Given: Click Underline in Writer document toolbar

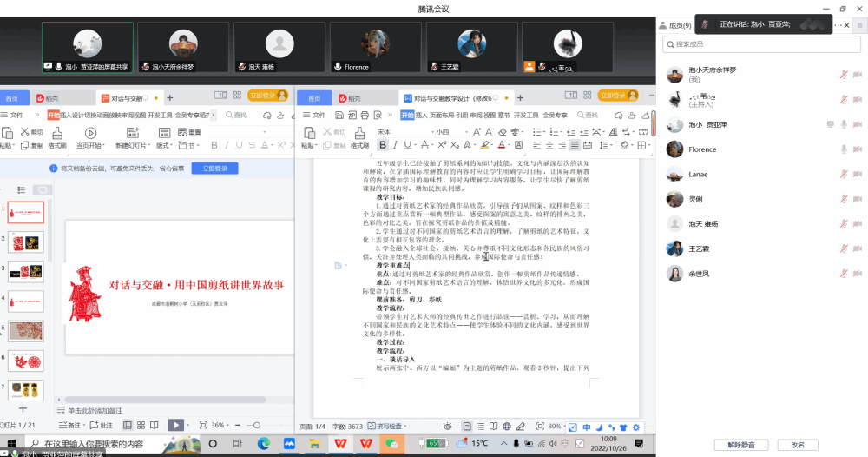Looking at the screenshot, I should tap(407, 145).
